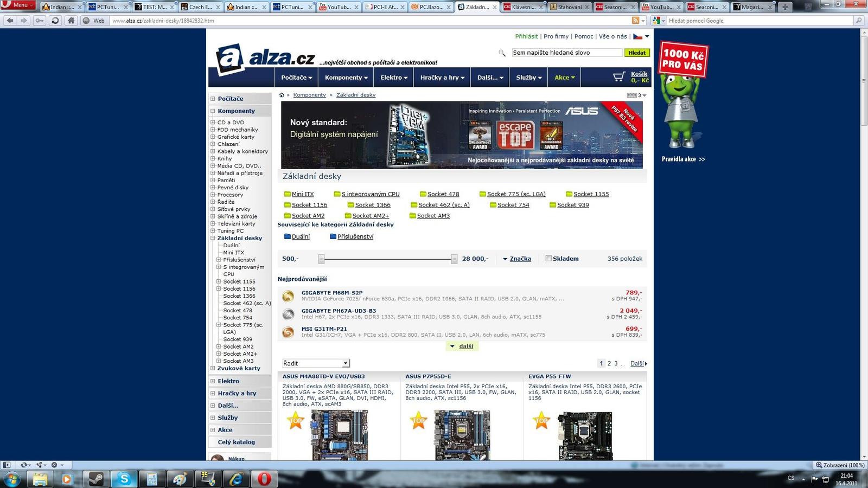This screenshot has height=488, width=868.
Task: Click the Přihlásit login link
Action: (526, 36)
